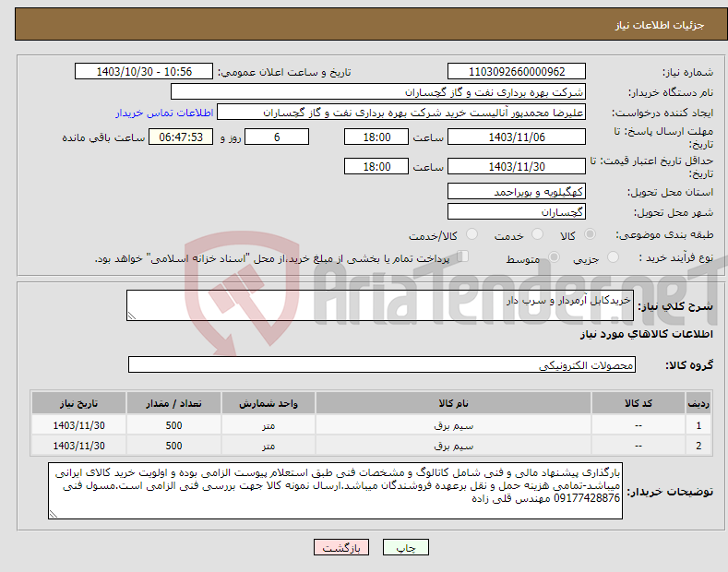The image size is (728, 572).
Task: Click سیم برق in row 1
Action: click(x=453, y=425)
